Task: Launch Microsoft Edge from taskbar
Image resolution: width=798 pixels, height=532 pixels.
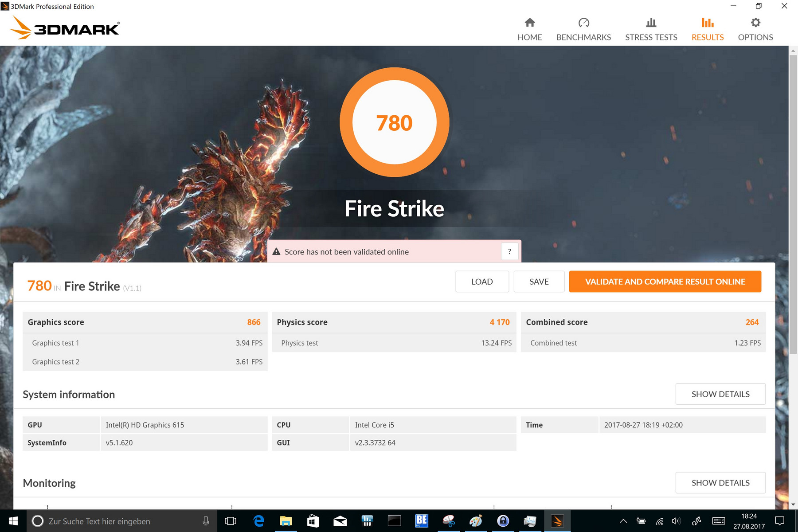Action: coord(258,521)
